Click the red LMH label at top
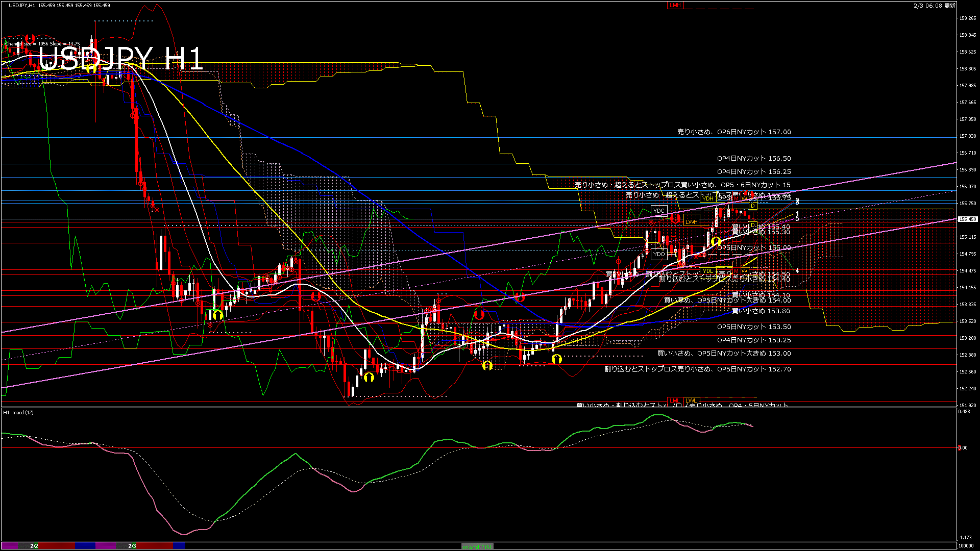 click(675, 5)
